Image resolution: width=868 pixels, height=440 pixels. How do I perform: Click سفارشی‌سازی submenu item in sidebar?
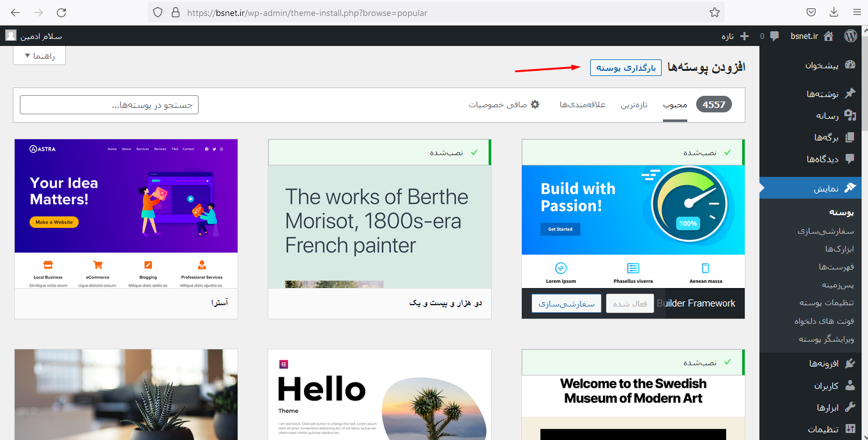click(826, 231)
